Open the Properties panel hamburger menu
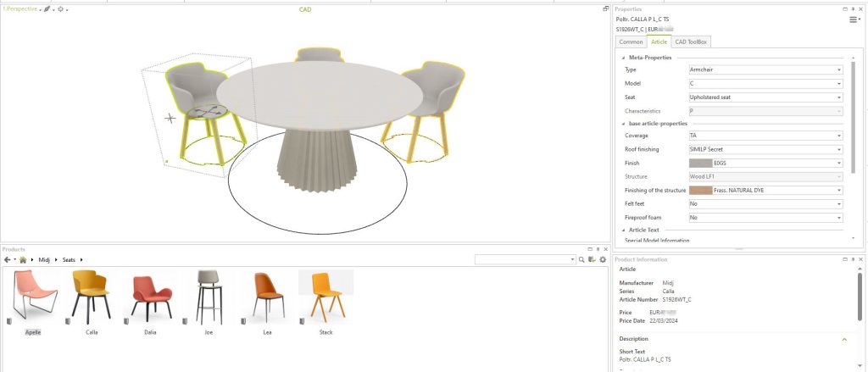Viewport: 868px width, 372px height. 854,20
